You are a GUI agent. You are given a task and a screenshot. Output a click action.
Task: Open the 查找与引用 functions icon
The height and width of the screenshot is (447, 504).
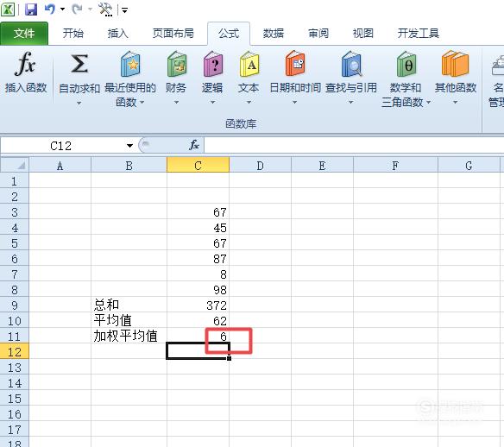[351, 64]
